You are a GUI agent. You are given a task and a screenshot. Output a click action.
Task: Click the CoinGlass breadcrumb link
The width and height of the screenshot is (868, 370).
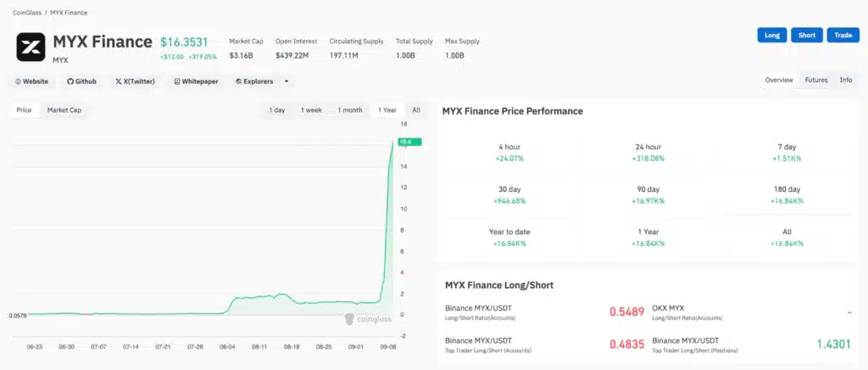click(x=27, y=13)
